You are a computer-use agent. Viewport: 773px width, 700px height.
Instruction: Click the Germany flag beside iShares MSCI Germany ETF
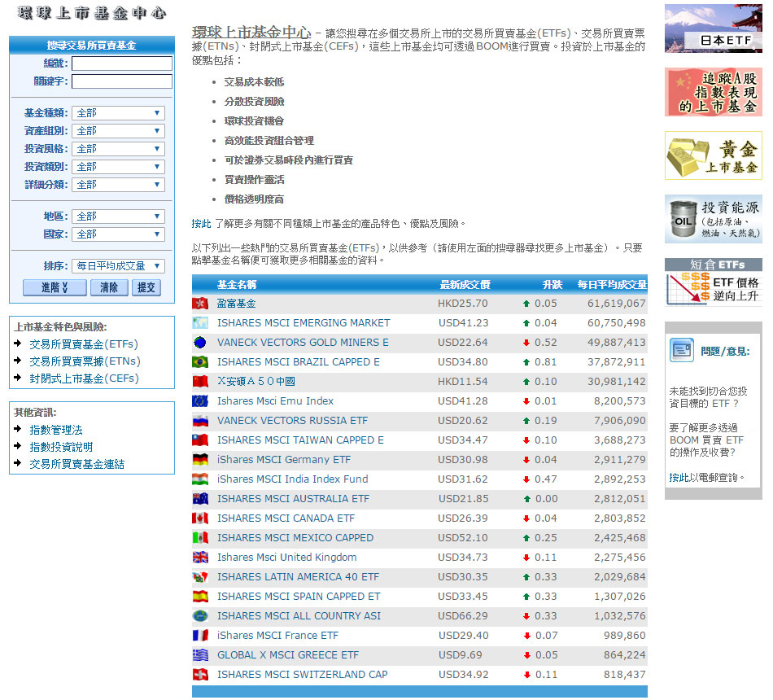tap(200, 460)
